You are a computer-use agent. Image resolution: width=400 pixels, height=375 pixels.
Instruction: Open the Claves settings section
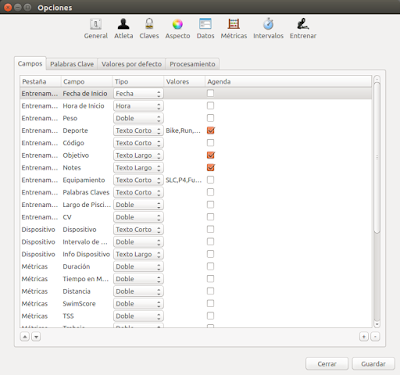pos(149,29)
